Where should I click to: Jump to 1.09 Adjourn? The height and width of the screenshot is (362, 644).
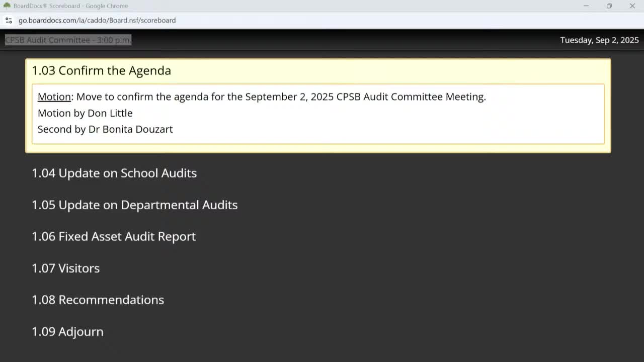pyautogui.click(x=67, y=331)
